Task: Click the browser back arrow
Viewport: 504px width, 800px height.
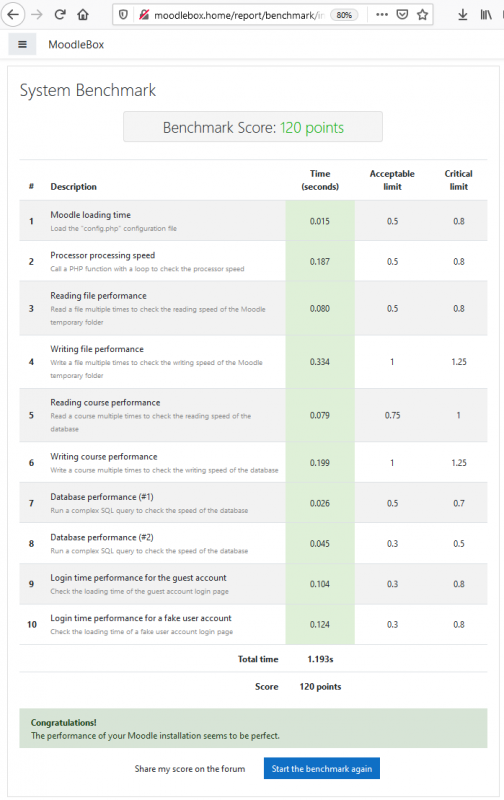Action: (x=13, y=14)
